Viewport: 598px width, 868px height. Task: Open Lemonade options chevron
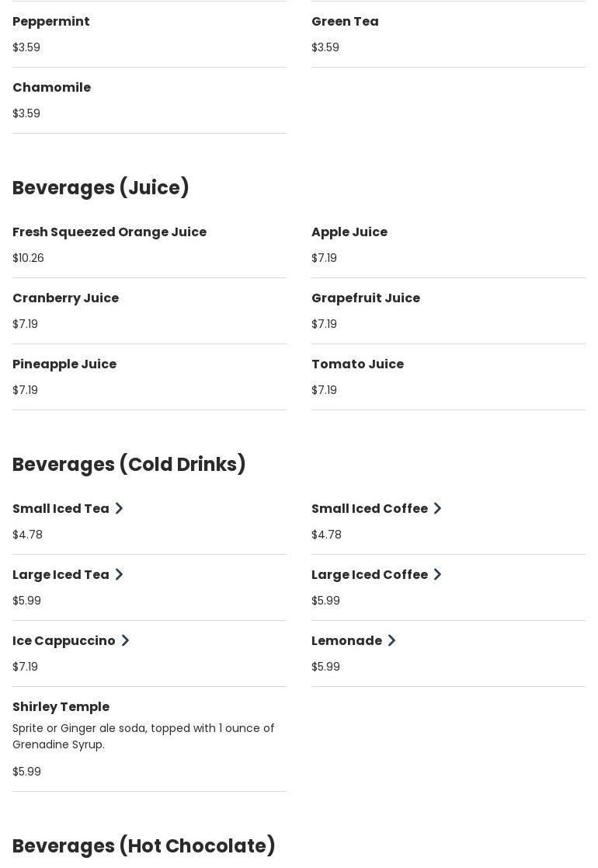pyautogui.click(x=391, y=640)
